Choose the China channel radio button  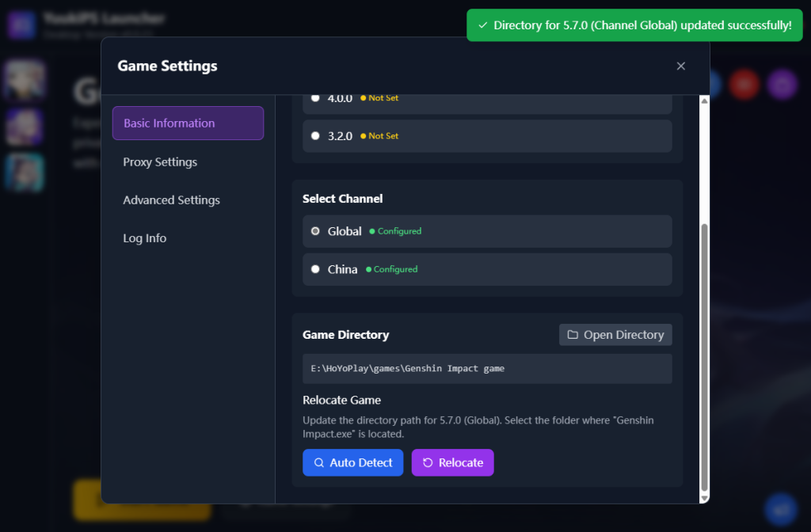pyautogui.click(x=315, y=269)
